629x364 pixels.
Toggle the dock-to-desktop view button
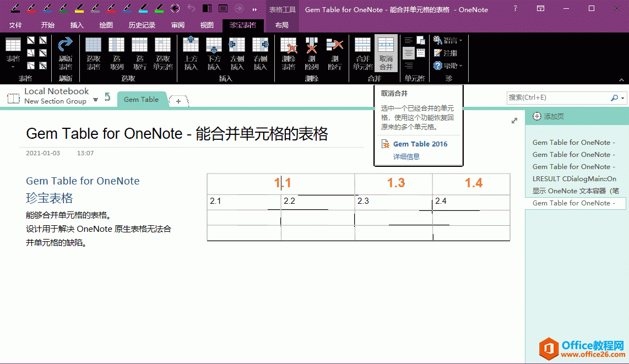(x=207, y=8)
